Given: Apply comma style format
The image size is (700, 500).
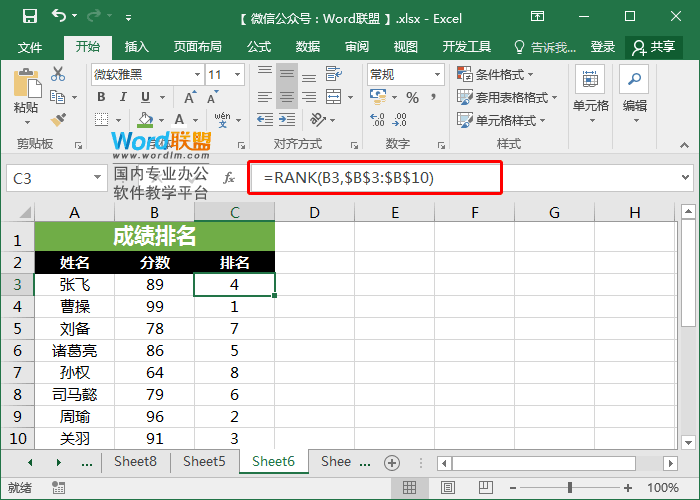Looking at the screenshot, I should click(x=433, y=97).
